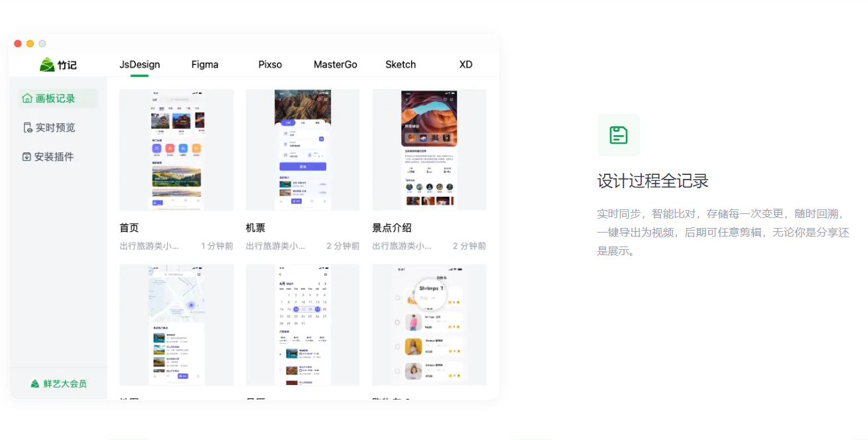Open 实时预览 via its preview icon
Viewport: 868px width, 440px height.
(x=27, y=128)
